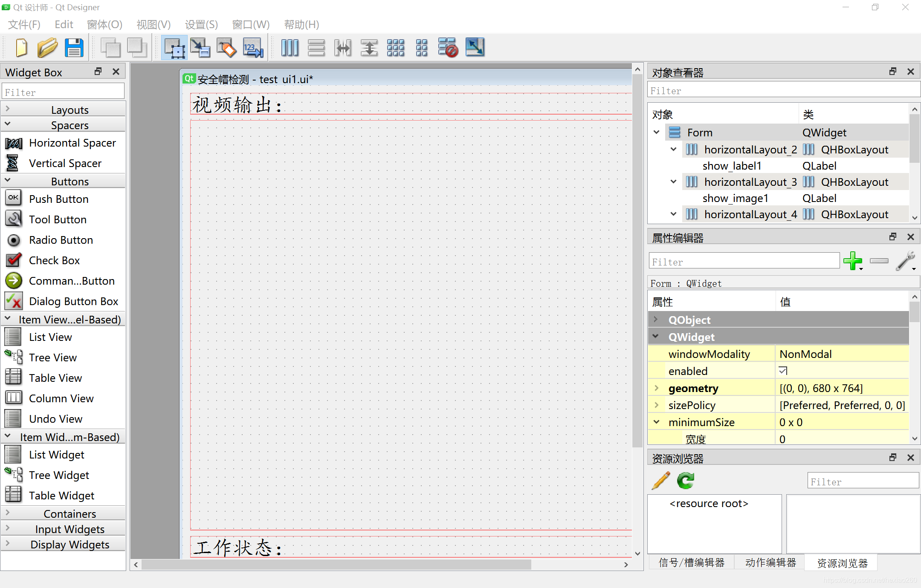This screenshot has width=921, height=588.
Task: Scroll down in the object inspector panel
Action: (914, 218)
